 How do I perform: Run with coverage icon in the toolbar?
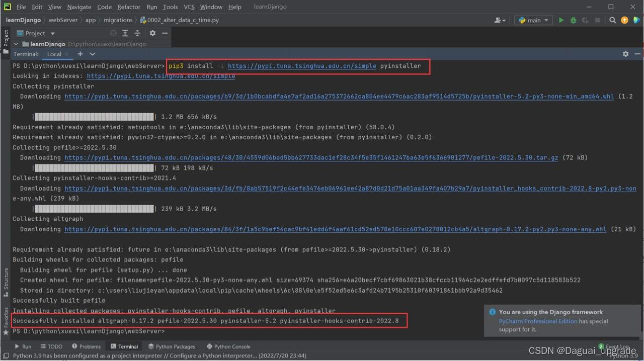coord(585,20)
